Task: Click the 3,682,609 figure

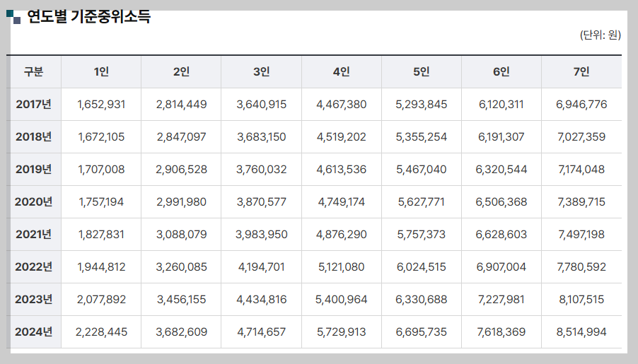Action: (x=182, y=332)
